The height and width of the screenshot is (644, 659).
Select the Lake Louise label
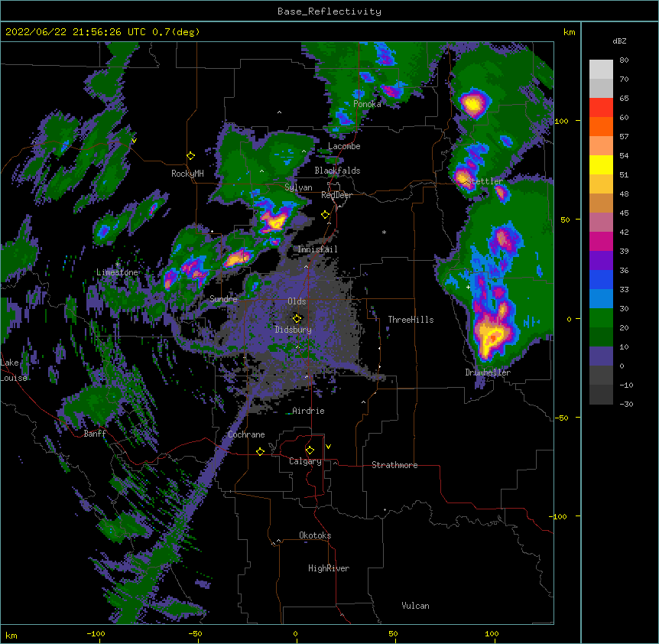[x=14, y=370]
